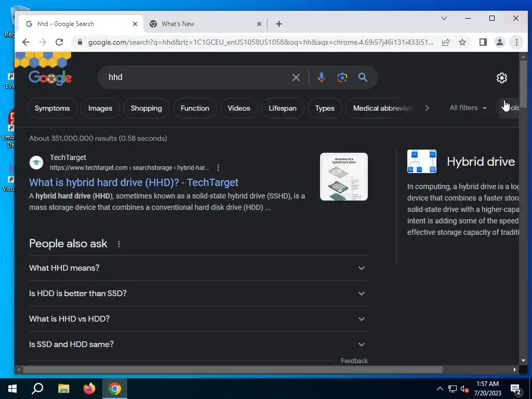The width and height of the screenshot is (532, 399).
Task: Open the Hybrid drive panel title
Action: click(x=481, y=162)
